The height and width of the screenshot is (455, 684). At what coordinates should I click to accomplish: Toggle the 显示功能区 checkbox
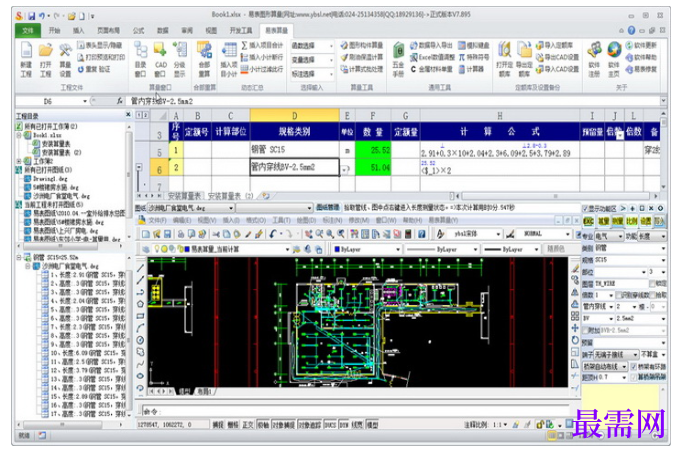(x=585, y=209)
